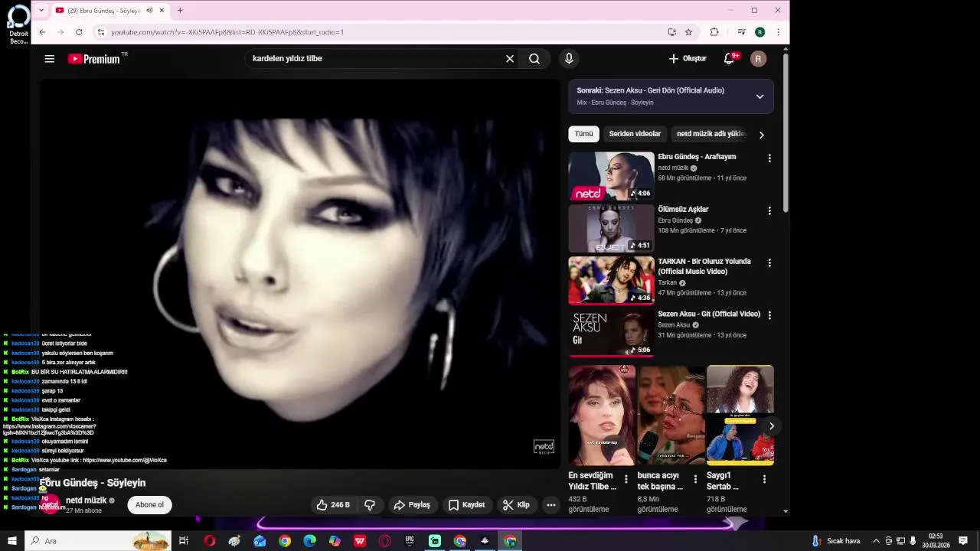Image resolution: width=980 pixels, height=551 pixels.
Task: Expand the Mix playlist panel
Action: [759, 96]
